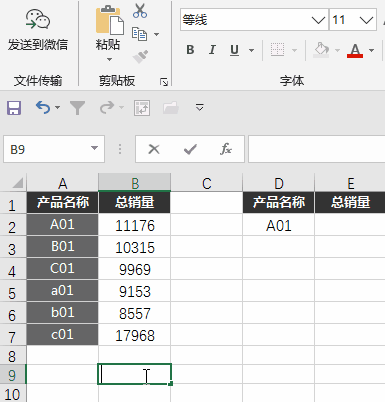Click cell containing 8557

pos(135,313)
